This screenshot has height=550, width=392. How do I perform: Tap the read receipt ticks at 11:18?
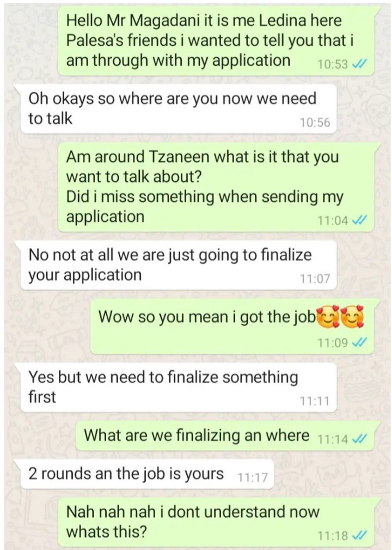click(x=359, y=535)
